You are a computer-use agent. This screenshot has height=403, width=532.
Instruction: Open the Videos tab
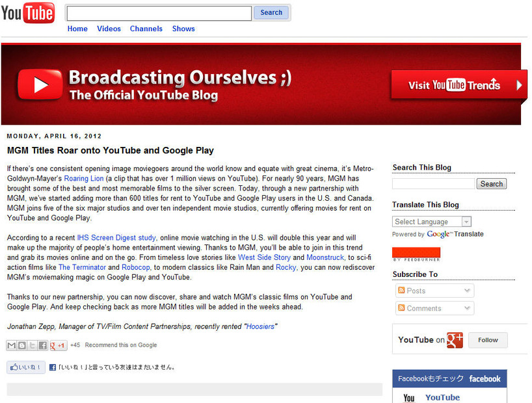click(x=109, y=29)
